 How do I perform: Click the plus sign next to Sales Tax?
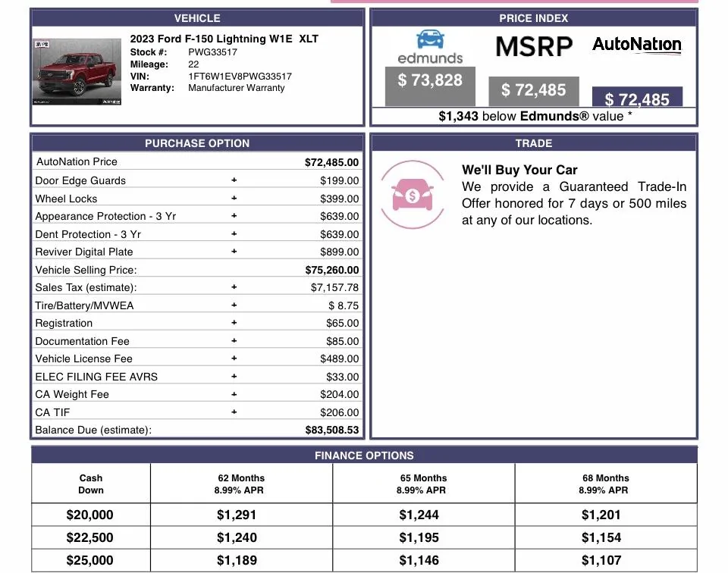(x=234, y=287)
